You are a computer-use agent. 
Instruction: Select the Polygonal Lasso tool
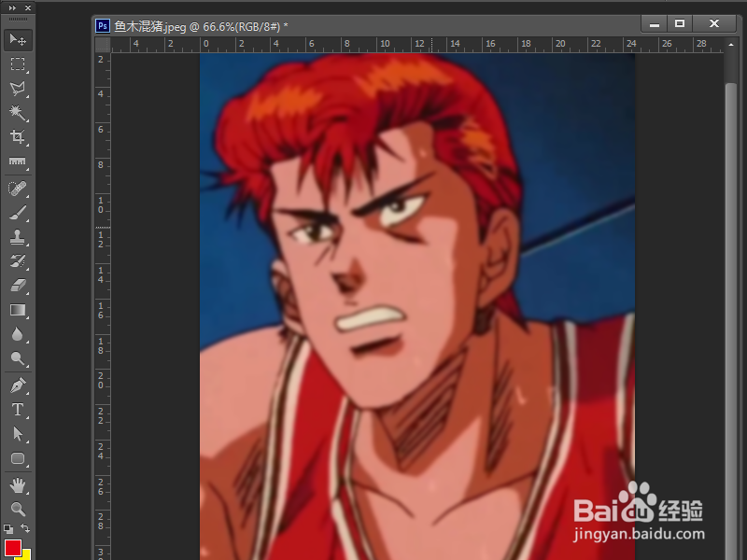click(18, 89)
